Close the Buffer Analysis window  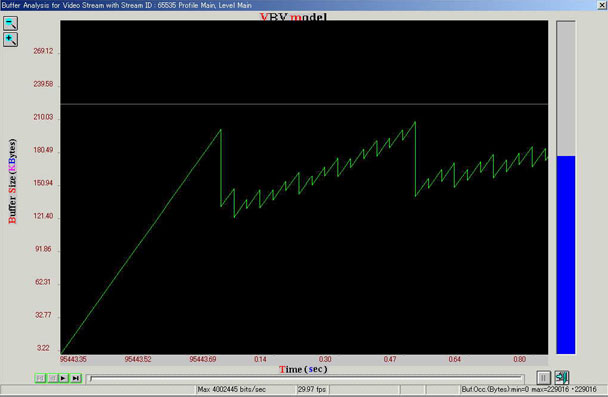pos(602,5)
